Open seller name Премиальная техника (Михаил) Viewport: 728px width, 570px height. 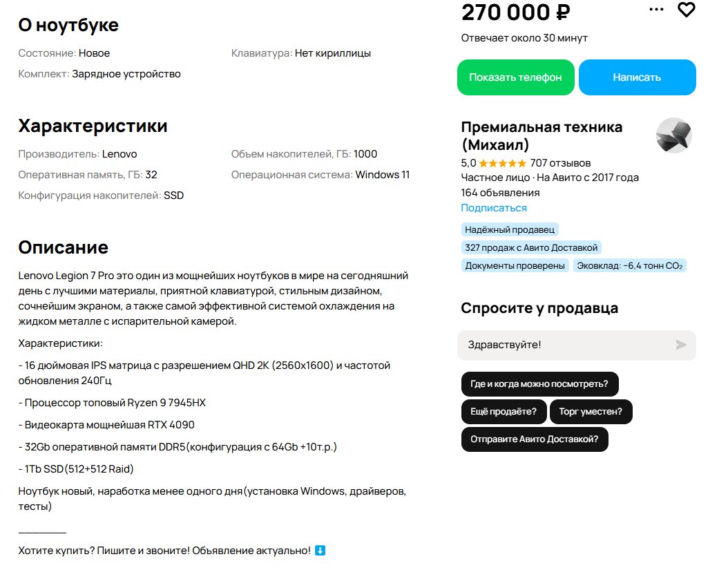click(542, 135)
